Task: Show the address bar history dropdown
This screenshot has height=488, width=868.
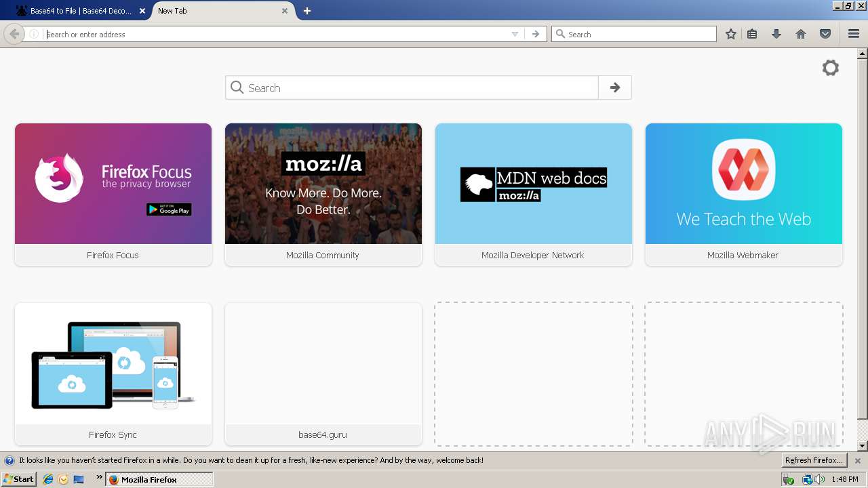Action: (x=515, y=34)
